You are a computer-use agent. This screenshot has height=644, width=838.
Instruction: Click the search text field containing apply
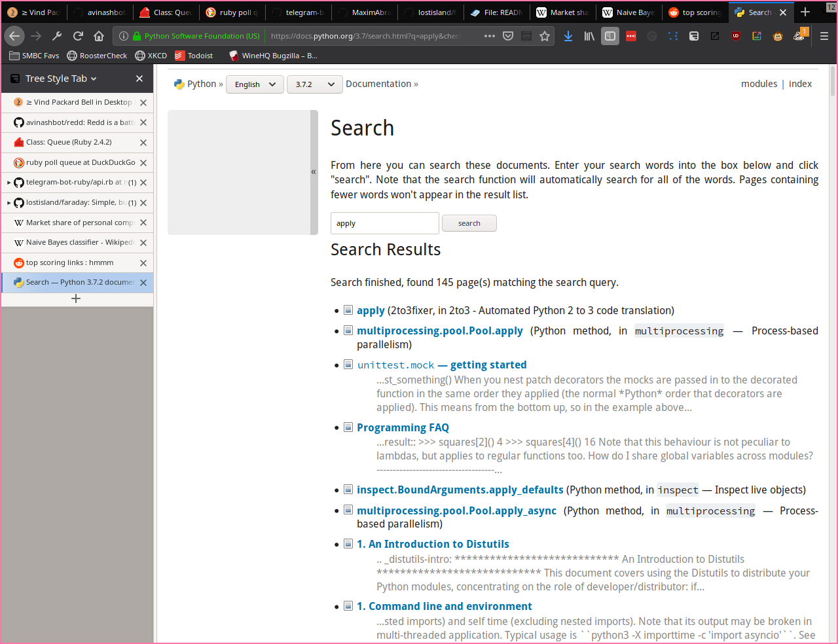point(384,223)
